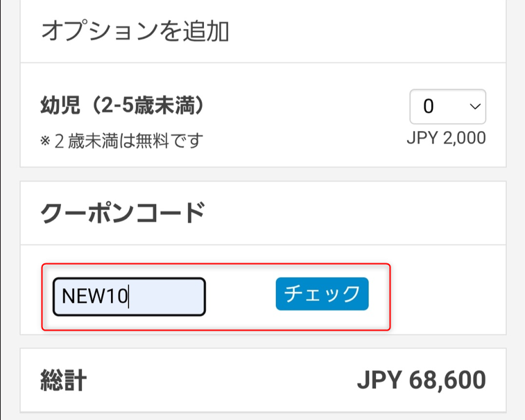Open the infant quantity dropdown
This screenshot has width=525, height=420.
coord(447,107)
